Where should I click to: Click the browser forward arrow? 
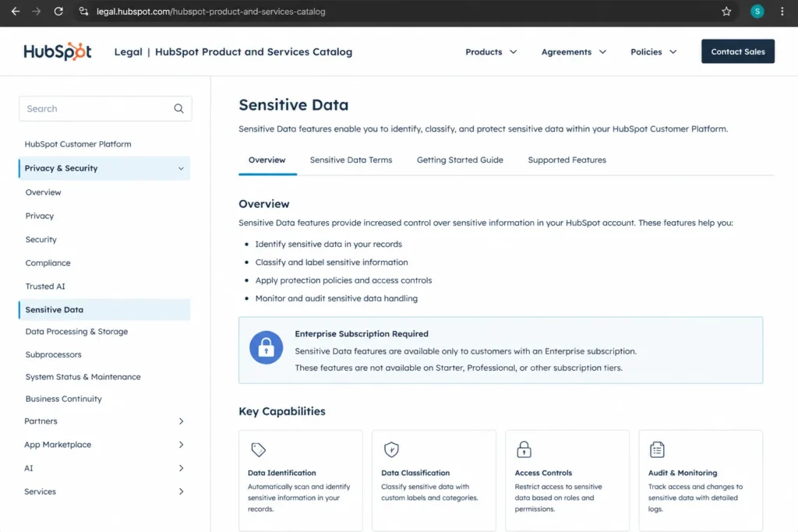click(36, 11)
